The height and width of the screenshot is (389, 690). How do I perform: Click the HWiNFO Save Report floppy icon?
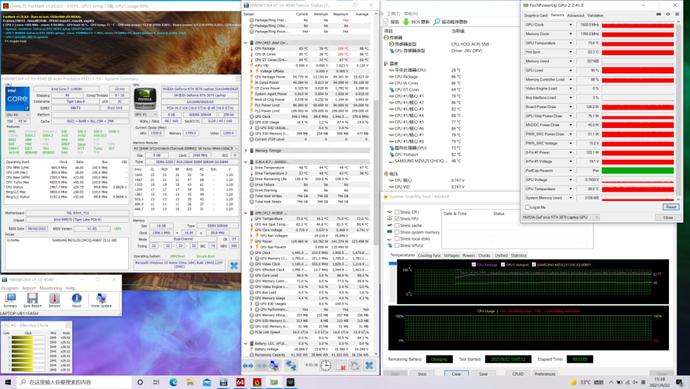(32, 300)
